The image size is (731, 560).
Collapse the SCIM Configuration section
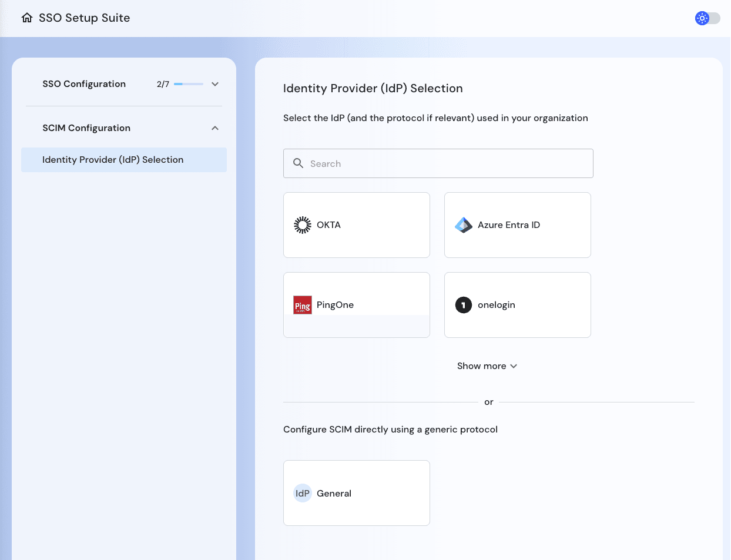point(215,128)
